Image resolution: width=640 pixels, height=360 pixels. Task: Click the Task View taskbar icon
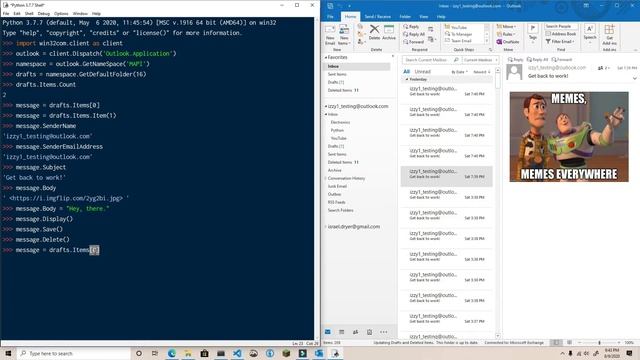coord(155,353)
